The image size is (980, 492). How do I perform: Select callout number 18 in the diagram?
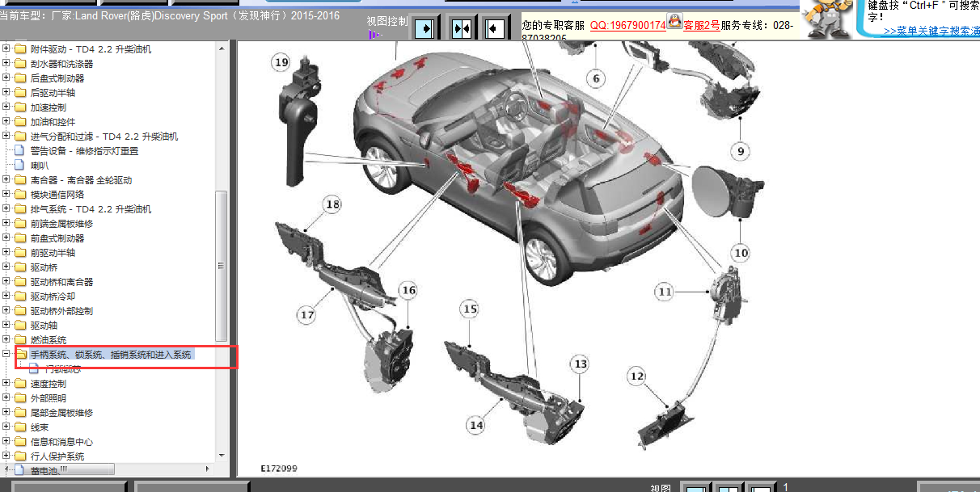click(332, 204)
